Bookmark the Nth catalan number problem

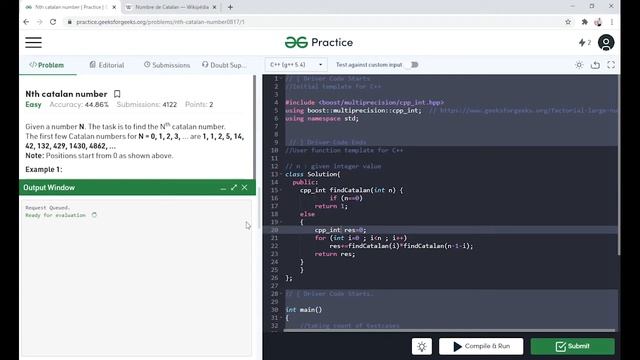(117, 94)
